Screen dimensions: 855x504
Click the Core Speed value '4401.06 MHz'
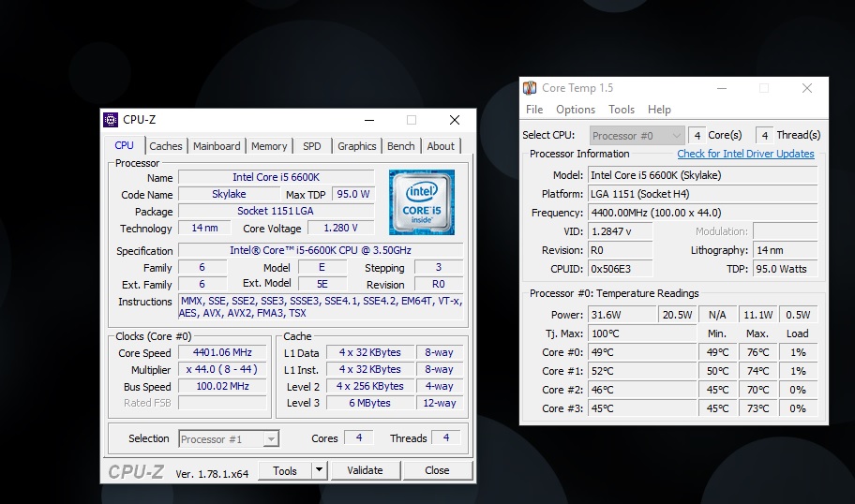(x=222, y=352)
